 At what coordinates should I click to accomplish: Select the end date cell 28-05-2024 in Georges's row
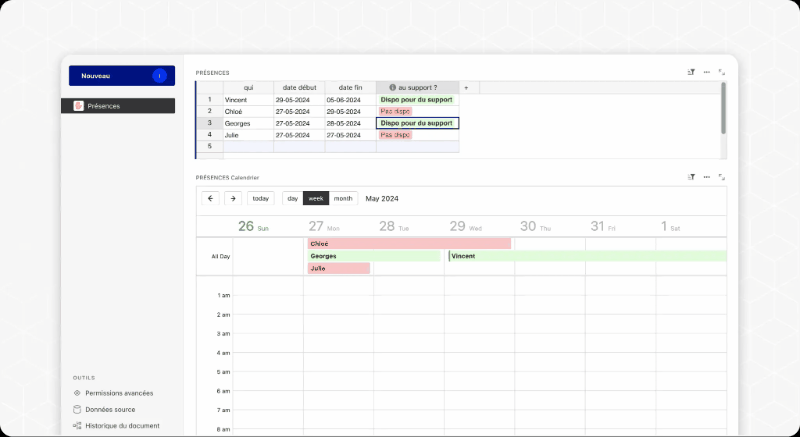pos(351,123)
